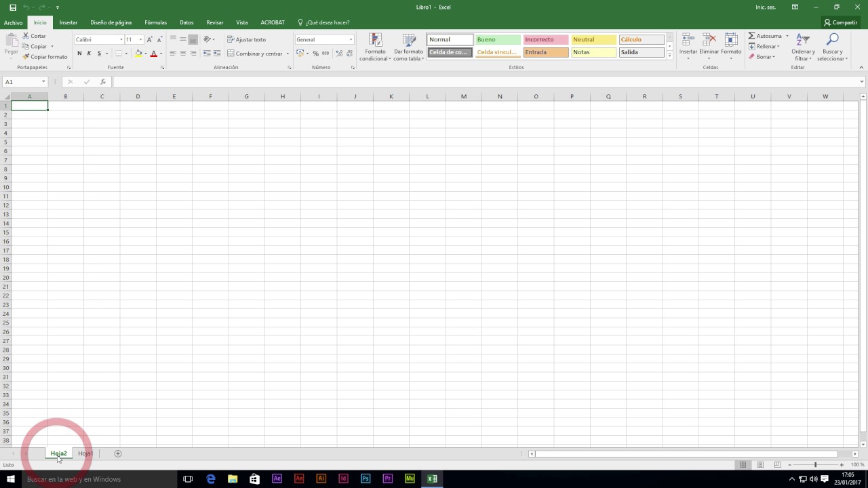Click the formula bar input field
The width and height of the screenshot is (868, 488).
(484, 82)
